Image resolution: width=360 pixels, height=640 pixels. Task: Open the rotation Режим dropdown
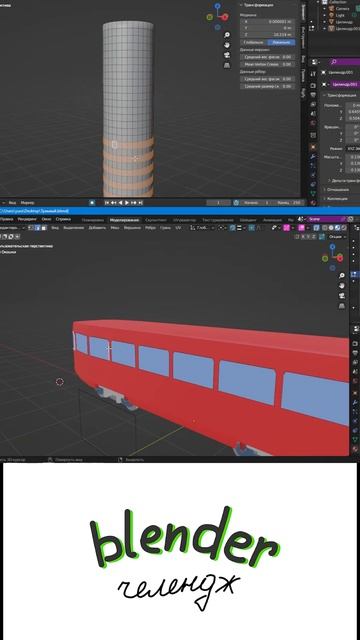point(353,149)
